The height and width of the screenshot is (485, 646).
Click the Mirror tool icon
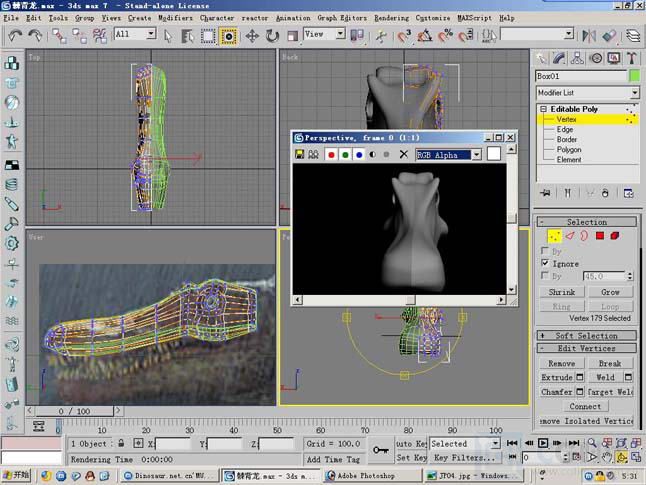pos(589,36)
